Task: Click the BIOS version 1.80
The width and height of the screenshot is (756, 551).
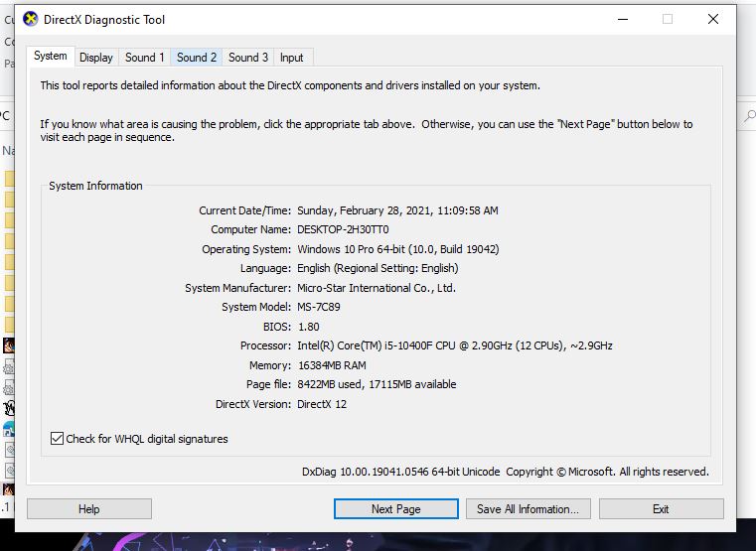Action: point(309,327)
